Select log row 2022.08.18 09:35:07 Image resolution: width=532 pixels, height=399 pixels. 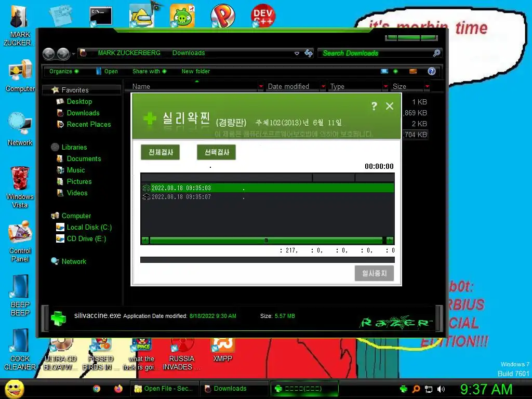click(x=268, y=197)
